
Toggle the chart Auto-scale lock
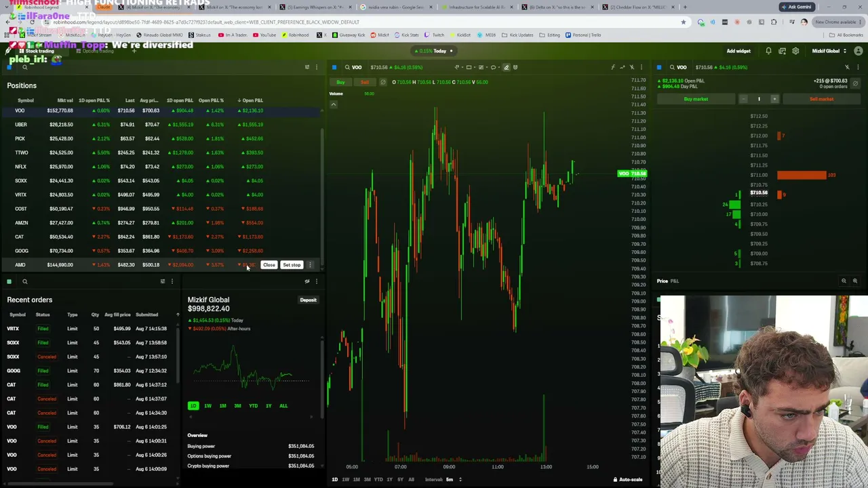[627, 479]
